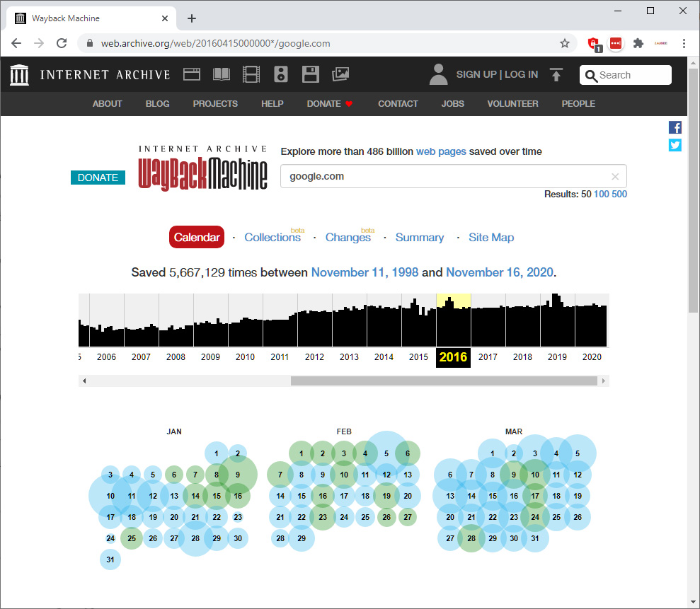Open the PROJECTS menu item
Viewport: 700px width, 609px height.
pyautogui.click(x=215, y=103)
